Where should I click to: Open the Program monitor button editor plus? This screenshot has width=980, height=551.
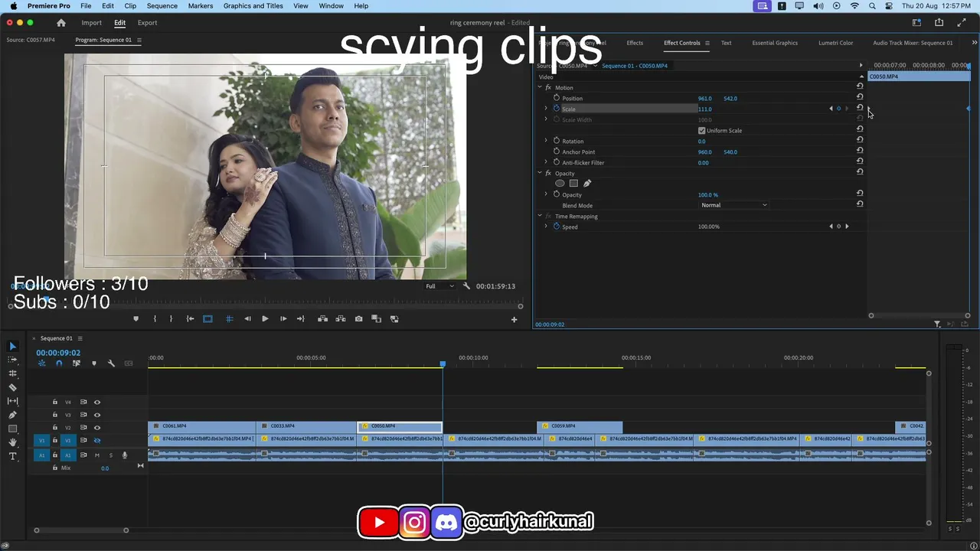point(514,320)
